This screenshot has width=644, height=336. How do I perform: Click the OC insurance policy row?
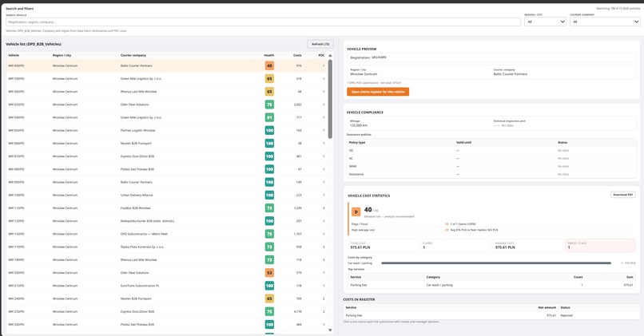[491, 151]
